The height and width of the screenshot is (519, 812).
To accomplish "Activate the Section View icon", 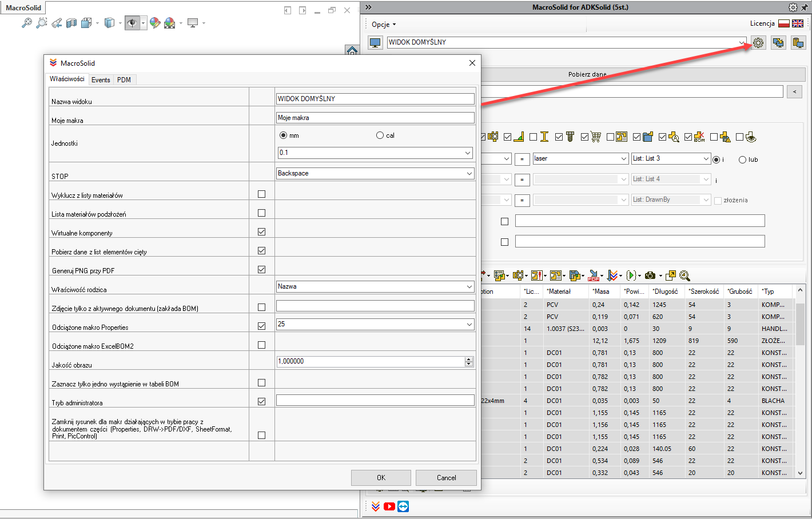I will (71, 23).
